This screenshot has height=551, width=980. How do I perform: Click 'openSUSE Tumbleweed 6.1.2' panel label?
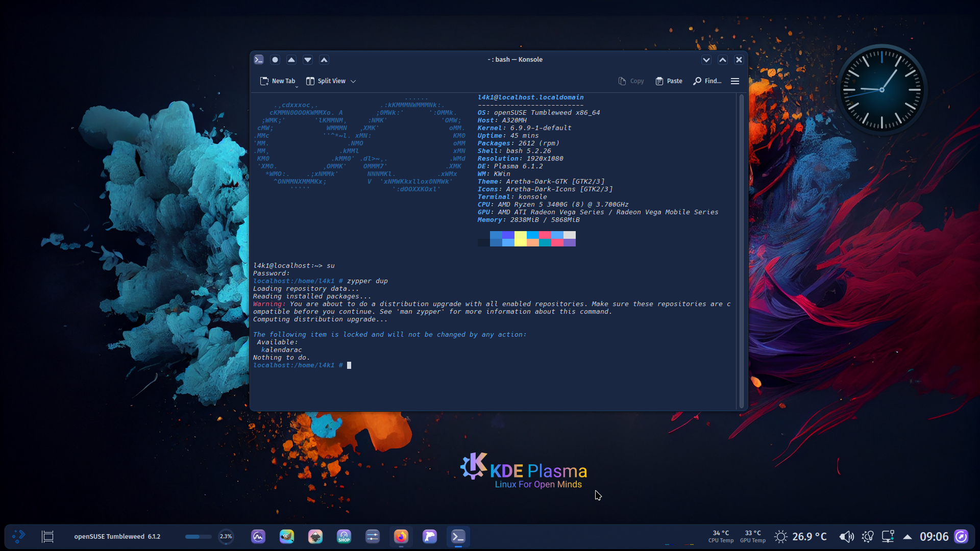coord(117,537)
